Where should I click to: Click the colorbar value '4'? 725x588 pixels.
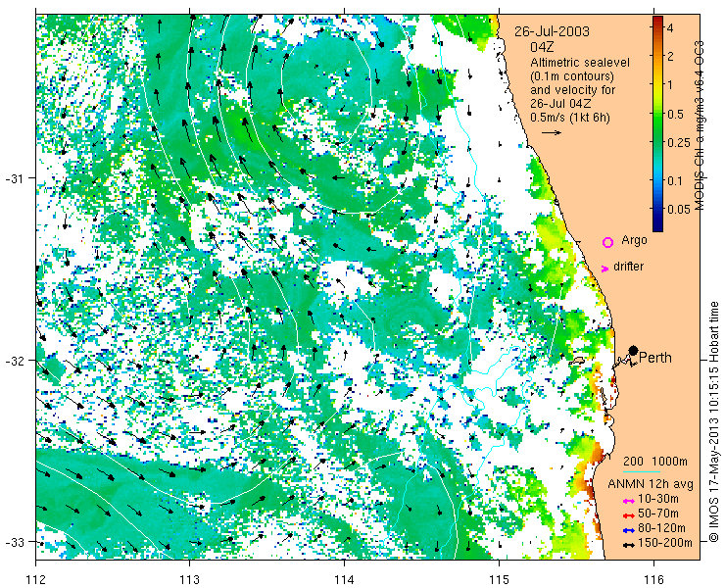pyautogui.click(x=670, y=27)
